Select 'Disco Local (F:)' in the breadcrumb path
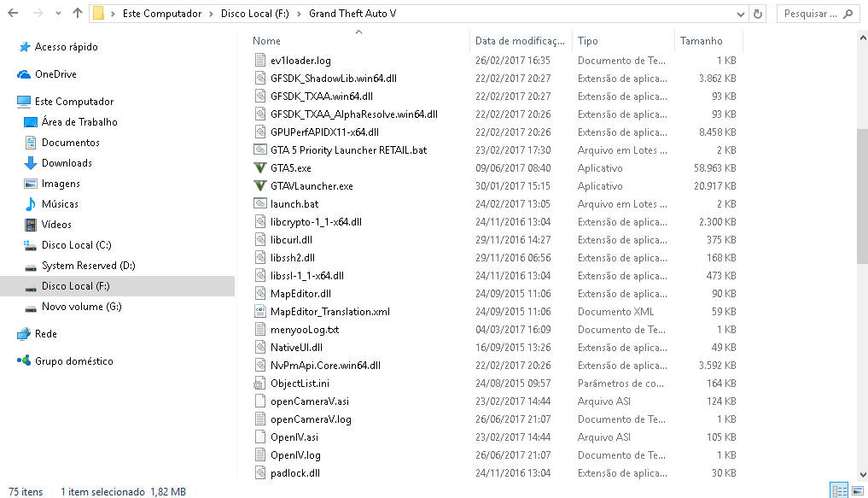Image resolution: width=868 pixels, height=498 pixels. point(254,14)
